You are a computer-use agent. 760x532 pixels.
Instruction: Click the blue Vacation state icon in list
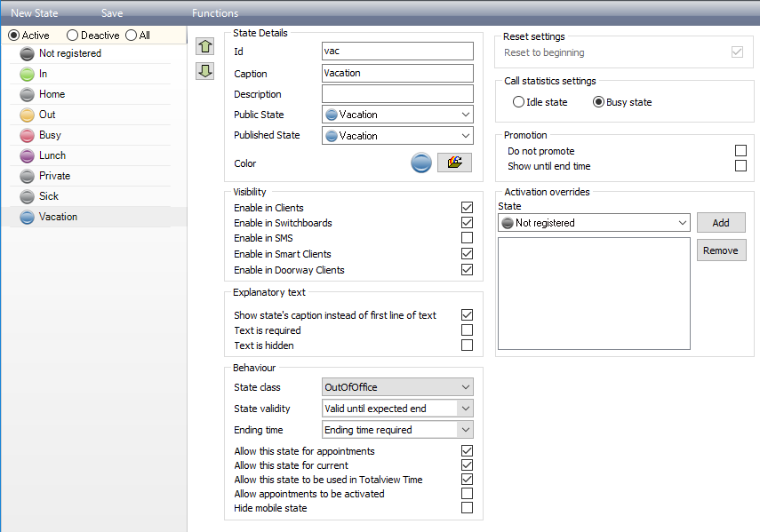(28, 217)
